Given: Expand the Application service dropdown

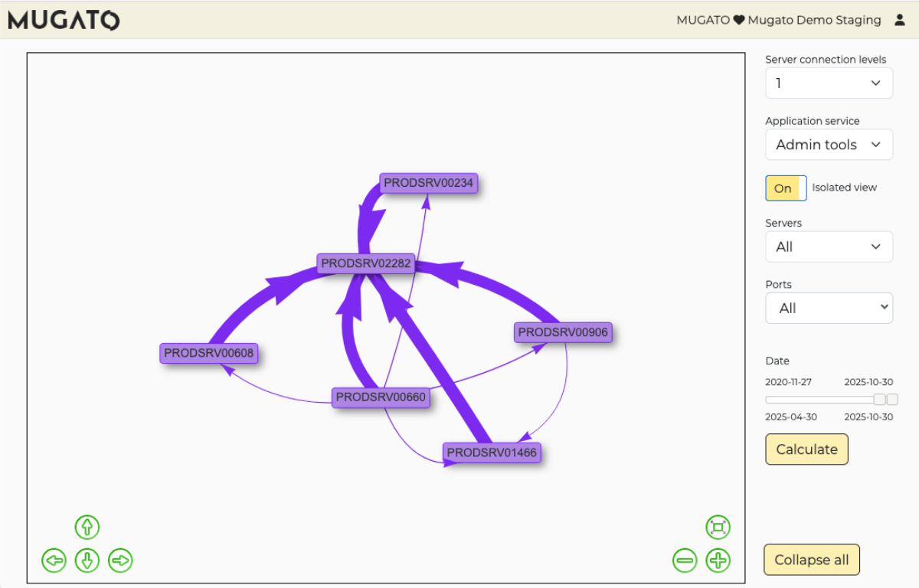Looking at the screenshot, I should coord(829,145).
